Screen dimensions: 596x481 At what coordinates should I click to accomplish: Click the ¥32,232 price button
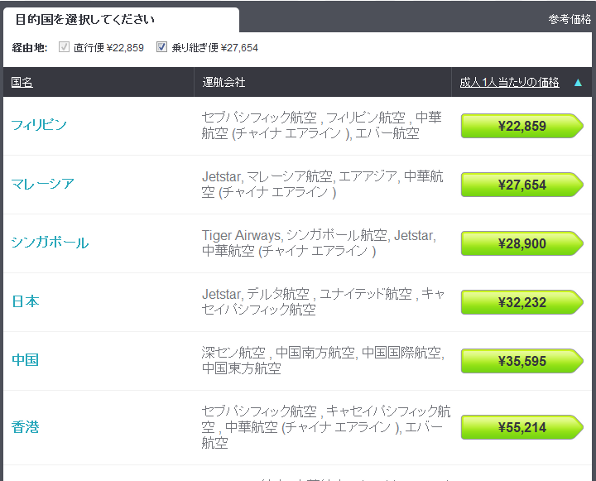[522, 302]
